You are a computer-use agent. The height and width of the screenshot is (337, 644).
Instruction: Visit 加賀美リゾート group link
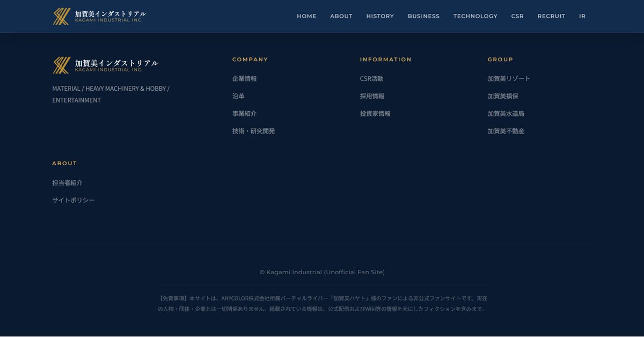[509, 78]
